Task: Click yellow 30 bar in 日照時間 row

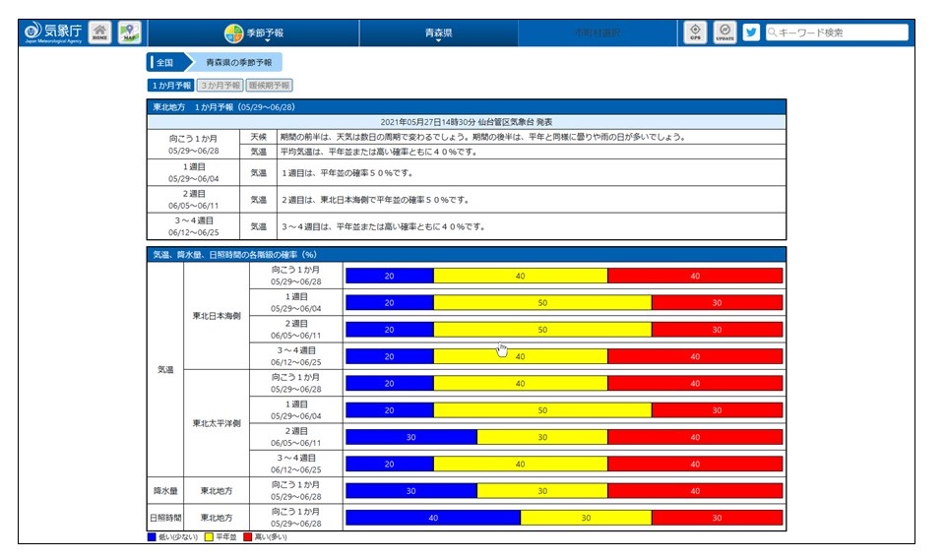Action: point(586,518)
